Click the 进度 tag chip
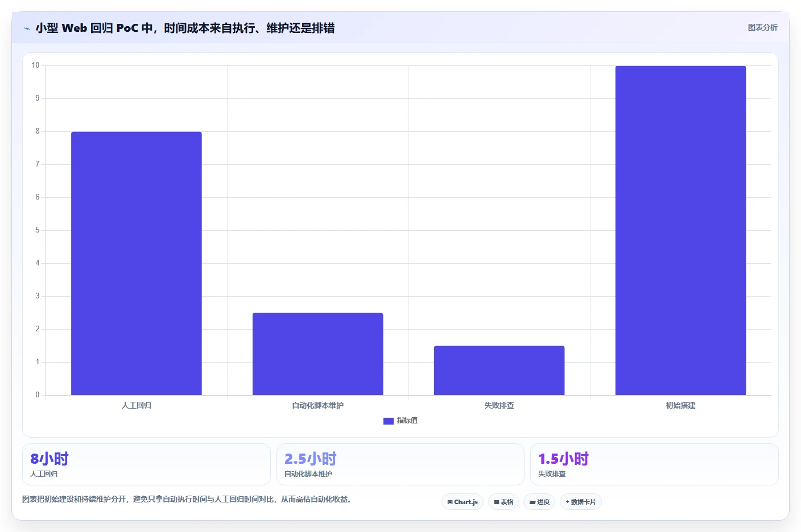Viewport: 801px width, 532px height. pyautogui.click(x=539, y=502)
